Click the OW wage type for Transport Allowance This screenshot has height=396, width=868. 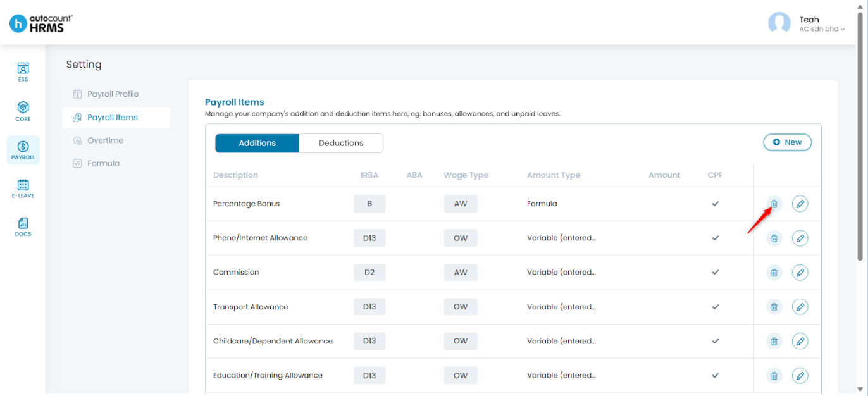click(461, 307)
